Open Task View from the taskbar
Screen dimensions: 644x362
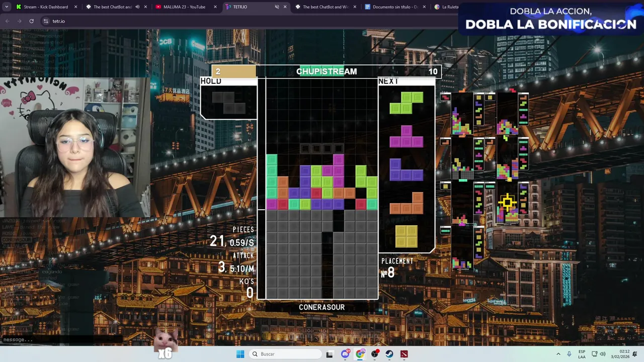pos(330,354)
